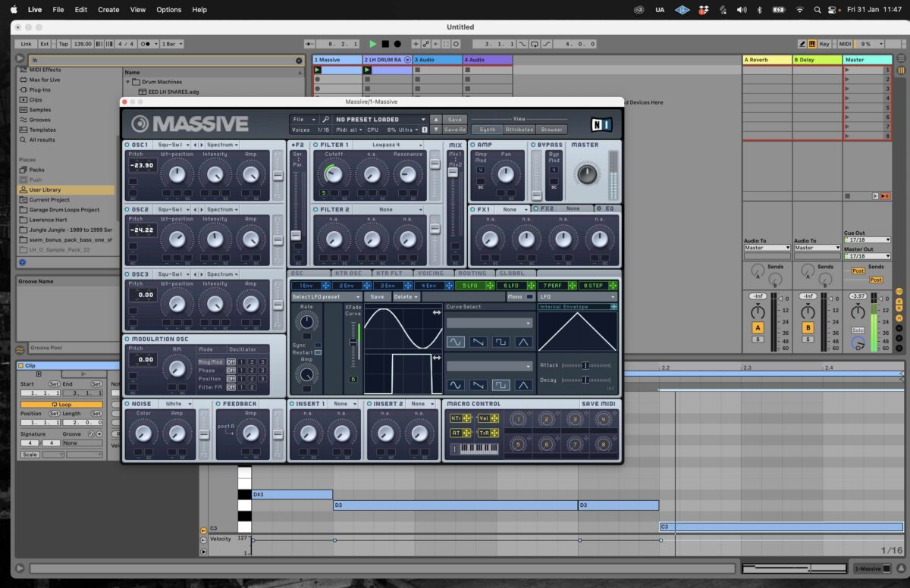Viewport: 910px width, 588px height.
Task: Select the top-row triangle LFO curve shape
Action: (523, 342)
